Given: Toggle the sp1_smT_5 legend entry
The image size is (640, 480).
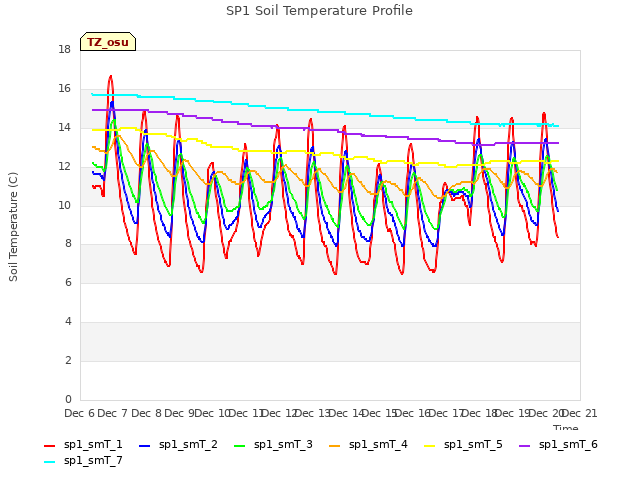Looking at the screenshot, I should click(x=463, y=444).
